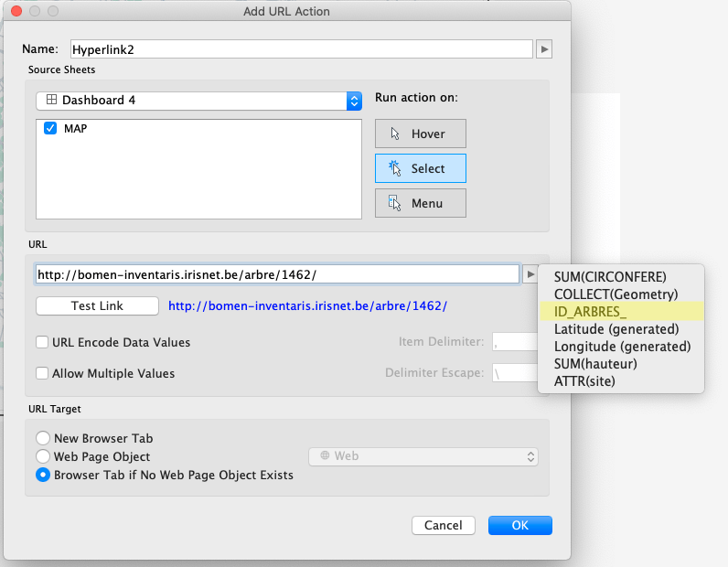Open insert arrow next to Name field
This screenshot has height=567, width=728.
pos(544,49)
